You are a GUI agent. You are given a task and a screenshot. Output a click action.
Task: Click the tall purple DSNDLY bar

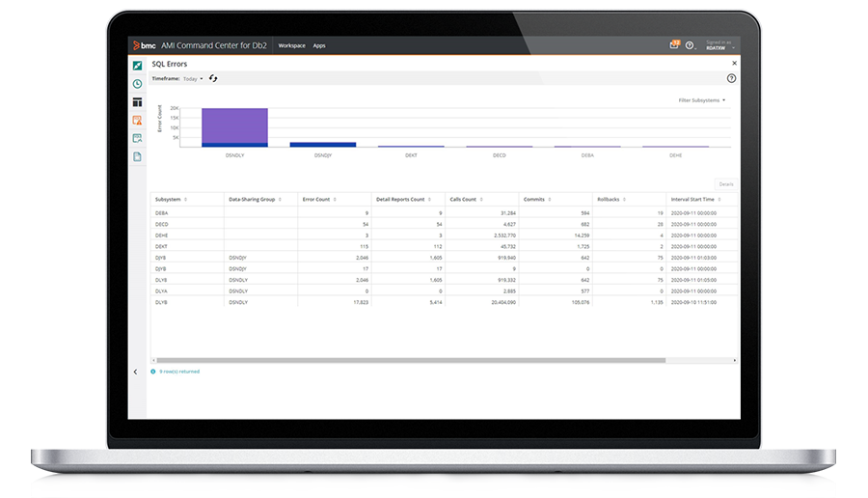pyautogui.click(x=234, y=125)
